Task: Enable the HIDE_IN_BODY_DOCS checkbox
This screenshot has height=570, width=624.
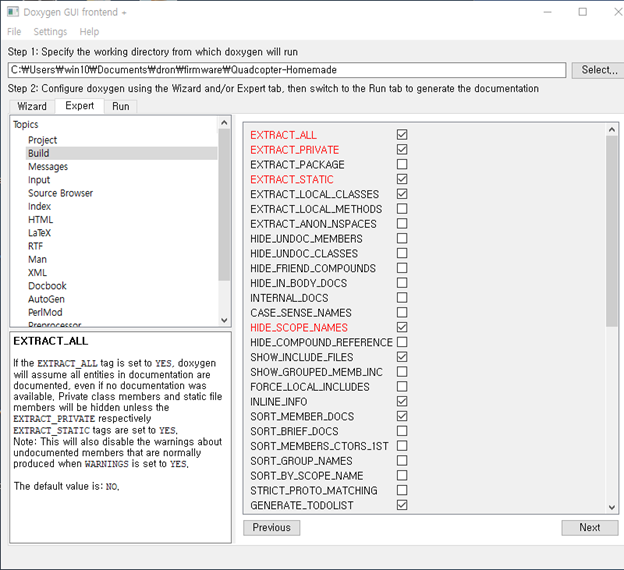Action: [402, 283]
